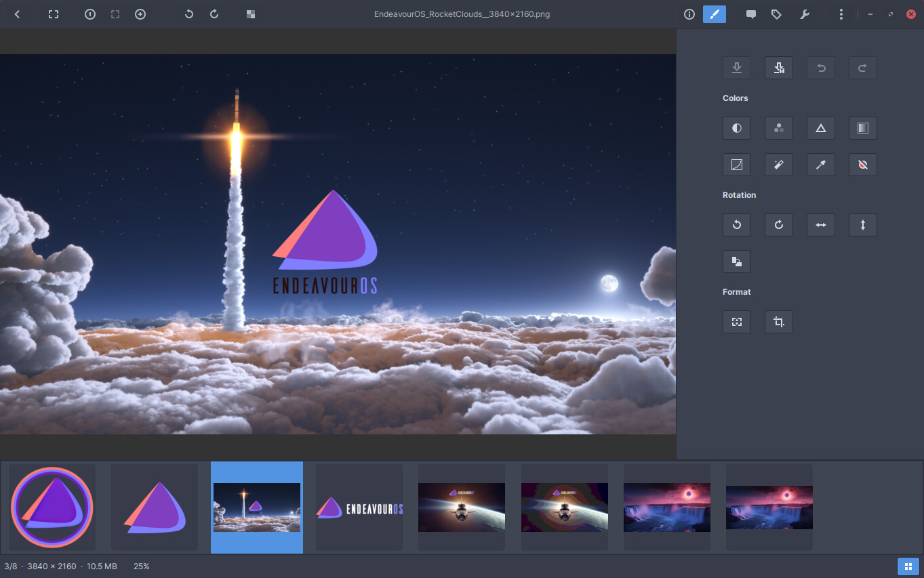Open the Special Effects magic wand tool
This screenshot has height=578, width=924.
click(x=779, y=165)
